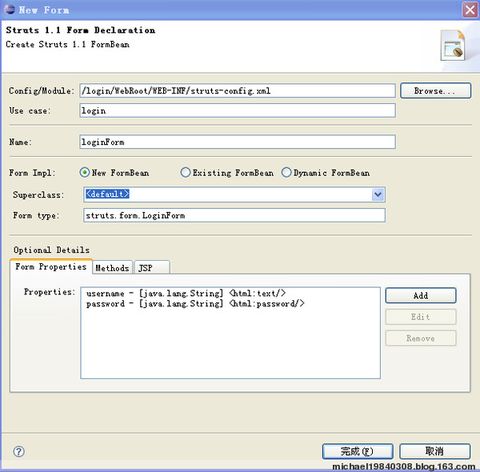Click the Add property button
The height and width of the screenshot is (472, 480).
pyautogui.click(x=421, y=296)
